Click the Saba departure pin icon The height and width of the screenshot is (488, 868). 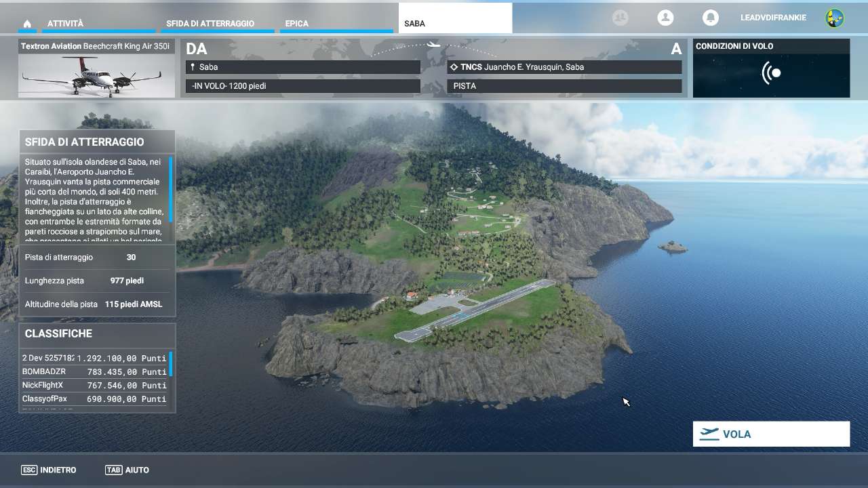coord(193,67)
